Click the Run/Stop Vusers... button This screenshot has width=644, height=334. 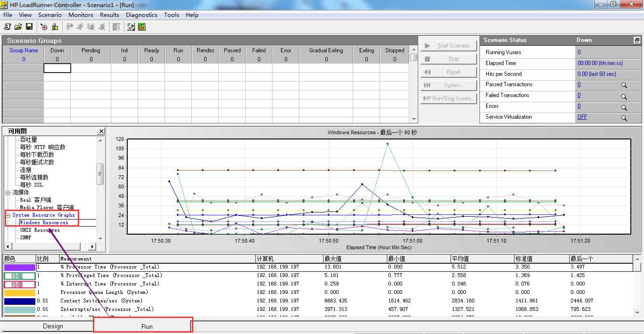click(x=448, y=98)
